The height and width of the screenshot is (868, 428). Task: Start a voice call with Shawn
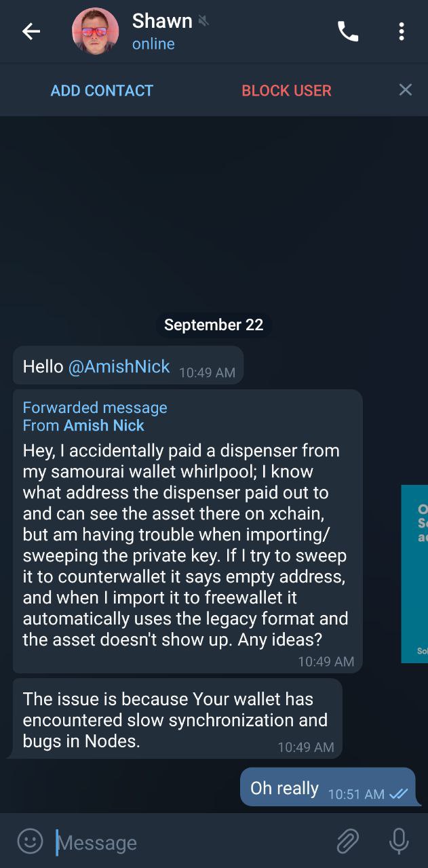(x=348, y=31)
